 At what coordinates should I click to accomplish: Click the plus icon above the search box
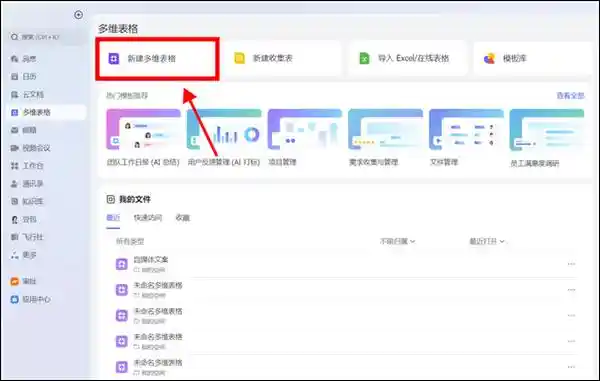[x=78, y=15]
